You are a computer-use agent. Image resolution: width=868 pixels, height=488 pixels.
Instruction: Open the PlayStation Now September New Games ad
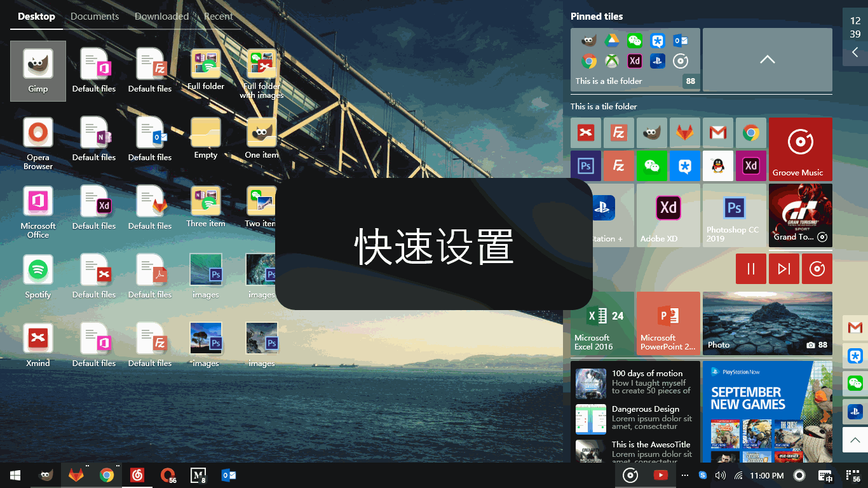(x=768, y=412)
